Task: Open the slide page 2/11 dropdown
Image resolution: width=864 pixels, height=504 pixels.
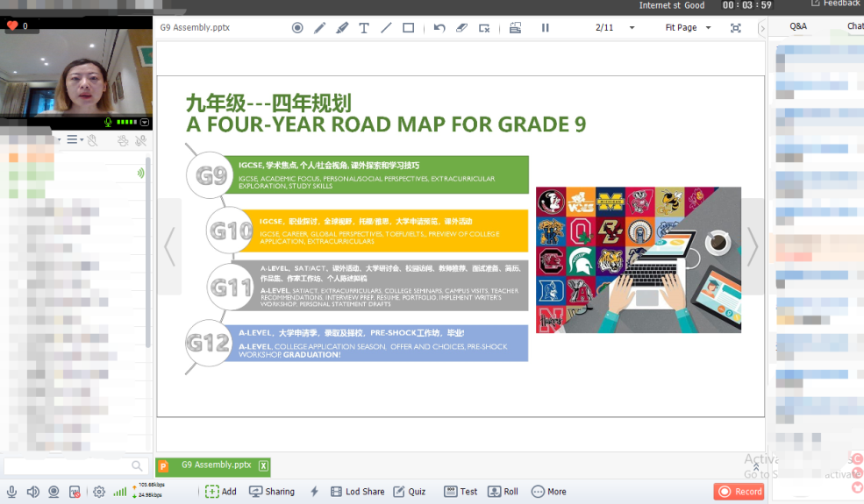Action: click(x=632, y=27)
